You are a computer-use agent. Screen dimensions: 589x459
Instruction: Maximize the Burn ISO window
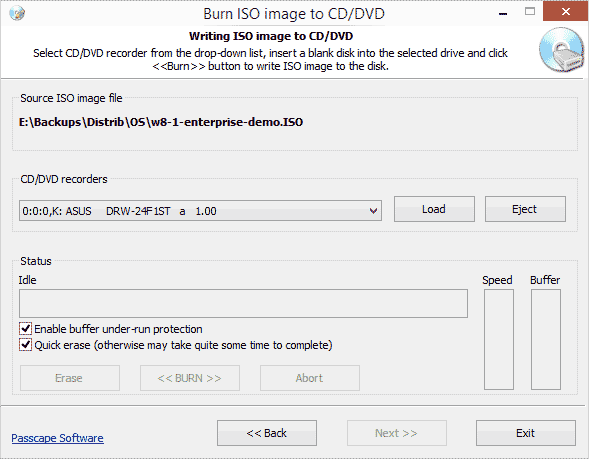pos(530,12)
